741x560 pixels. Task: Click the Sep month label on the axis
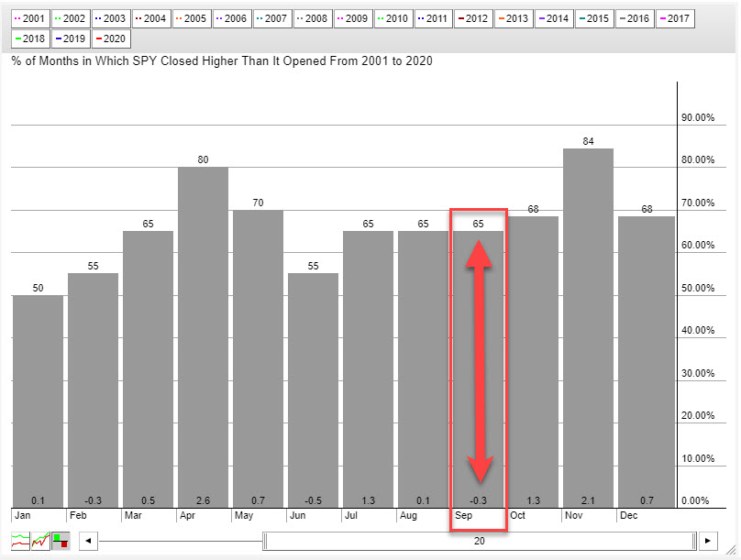coord(464,515)
